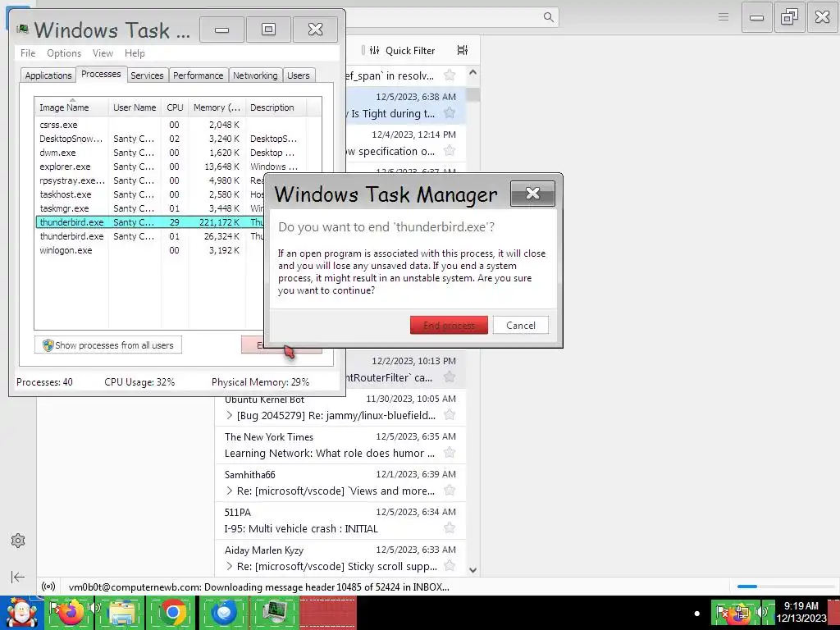Viewport: 840px width, 630px height.
Task: Open Google Chrome from the taskbar
Action: pos(171,613)
